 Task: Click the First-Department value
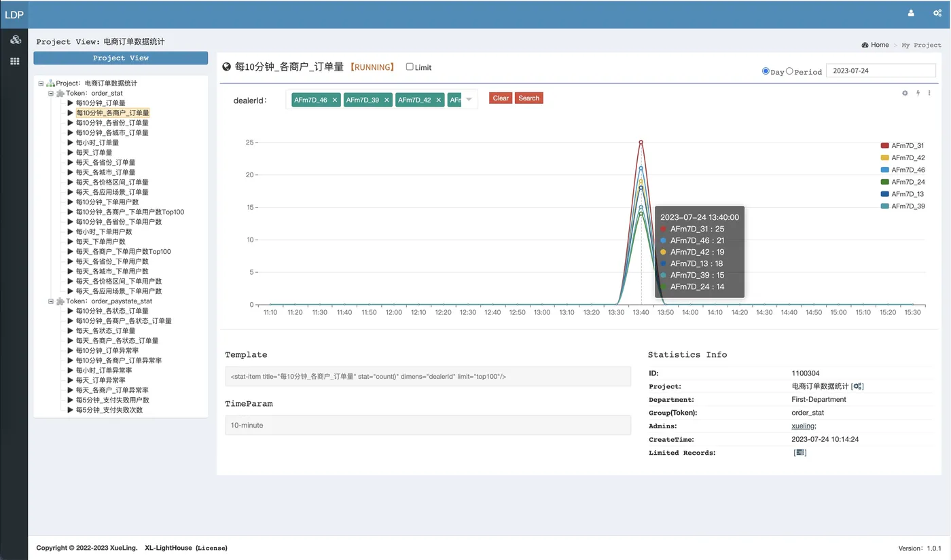(x=819, y=400)
